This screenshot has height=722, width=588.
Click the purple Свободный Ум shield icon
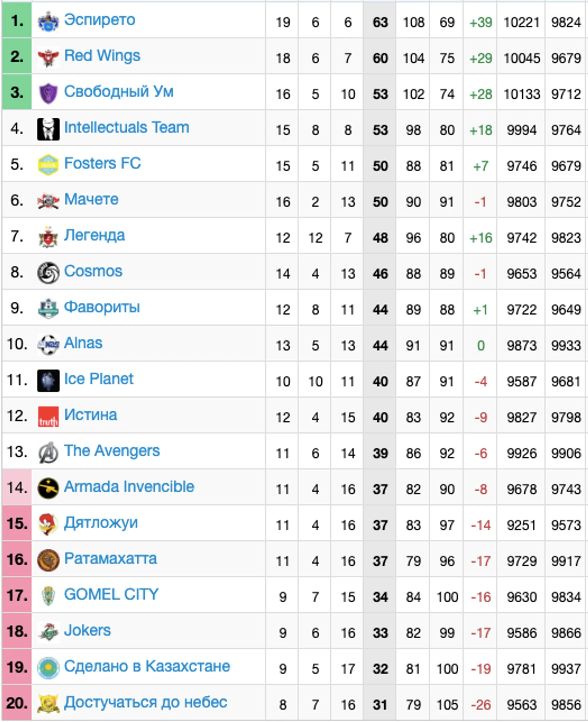tap(48, 93)
